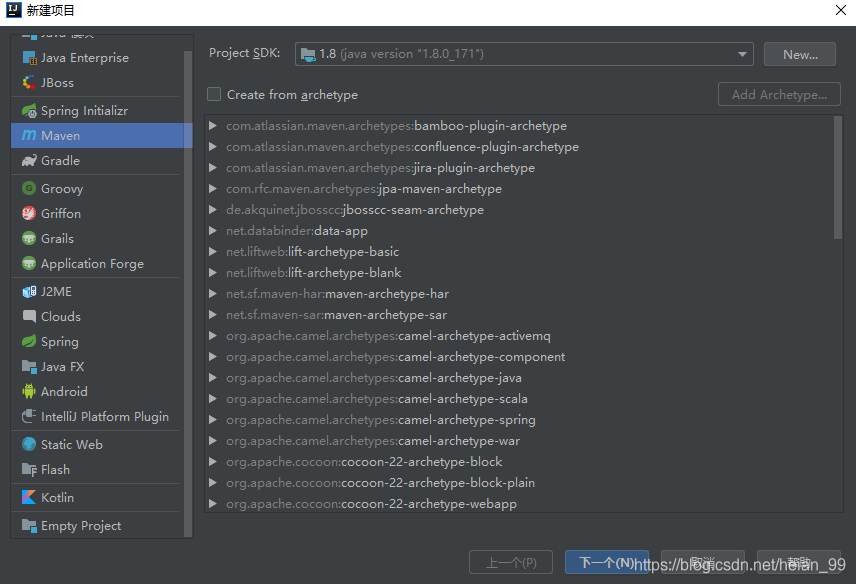
Task: Choose Java Enterprise project type
Action: pos(98,58)
